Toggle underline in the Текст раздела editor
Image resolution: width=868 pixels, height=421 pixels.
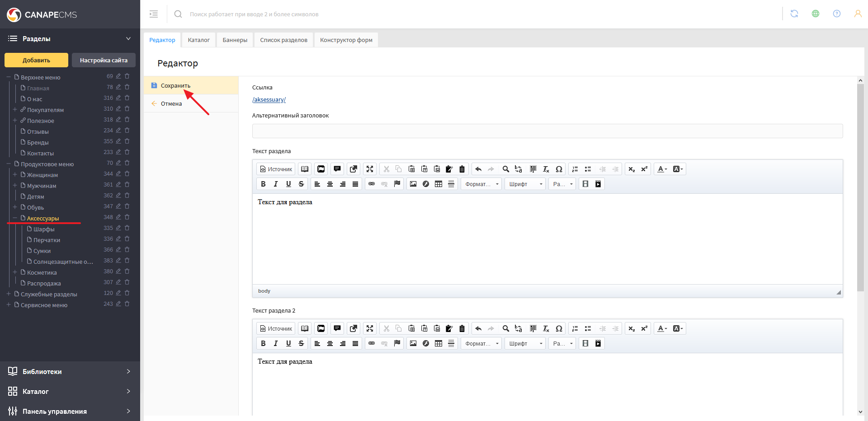point(288,184)
